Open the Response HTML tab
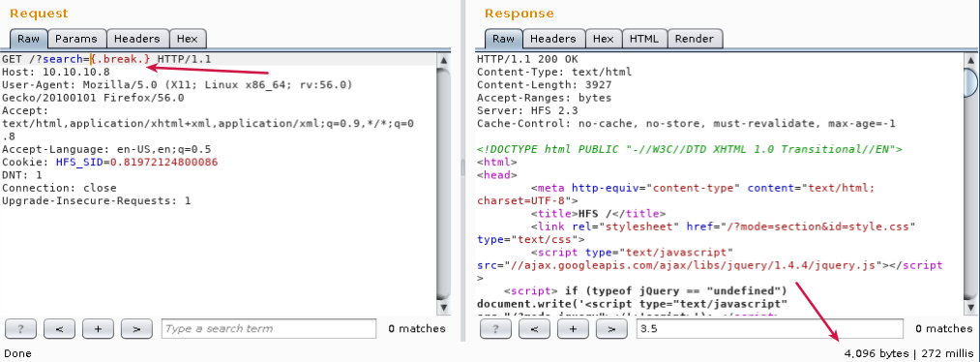980x362 pixels. [643, 39]
